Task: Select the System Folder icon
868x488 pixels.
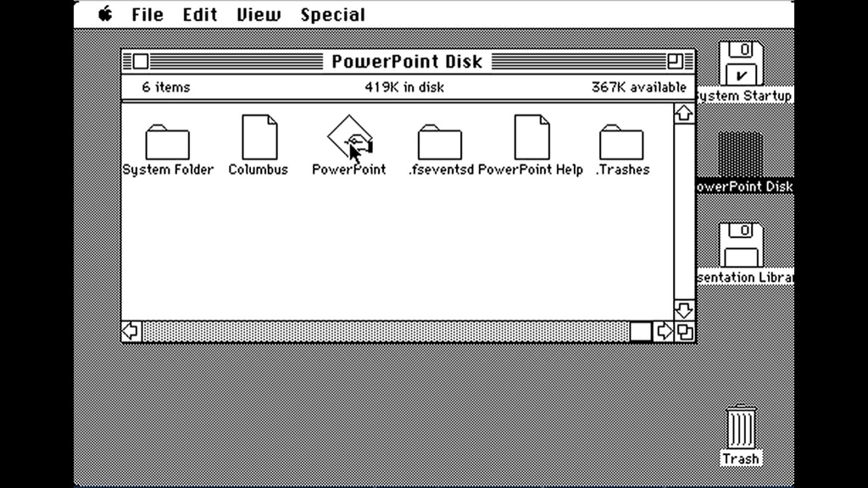Action: [167, 142]
